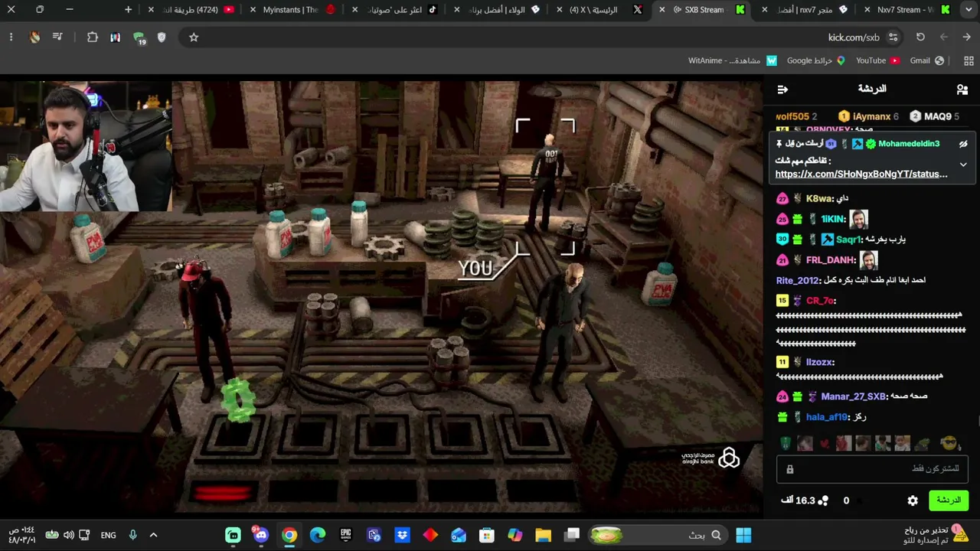
Task: Switch to the X home tab
Action: pyautogui.click(x=599, y=10)
